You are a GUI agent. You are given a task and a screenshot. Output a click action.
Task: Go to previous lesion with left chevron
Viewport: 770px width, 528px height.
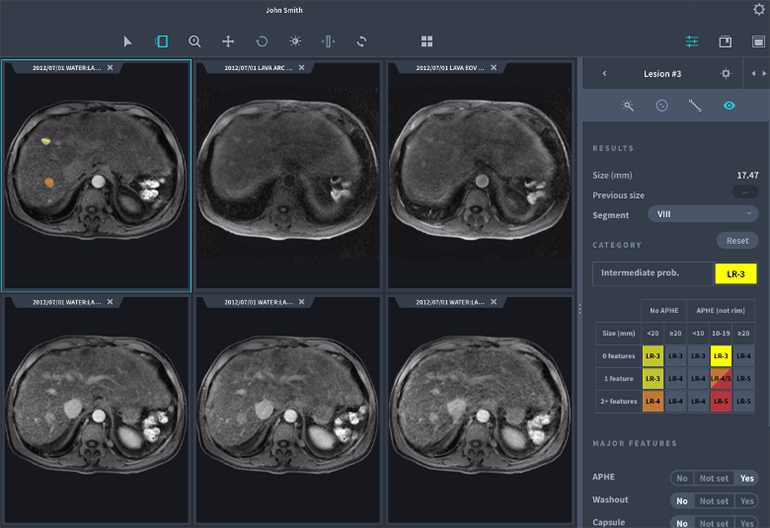pos(604,73)
